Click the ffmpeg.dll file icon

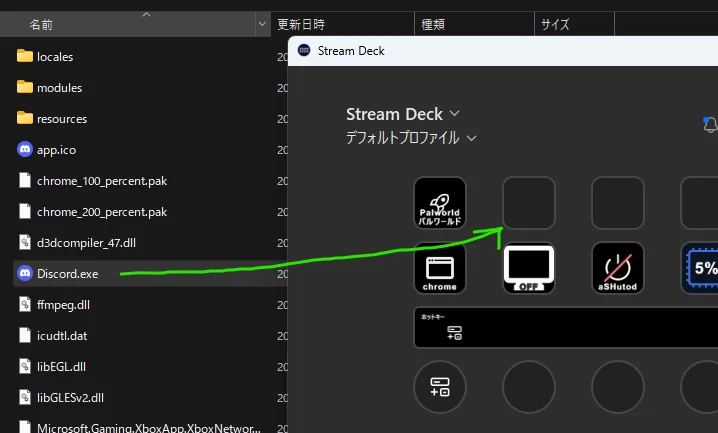pyautogui.click(x=25, y=304)
